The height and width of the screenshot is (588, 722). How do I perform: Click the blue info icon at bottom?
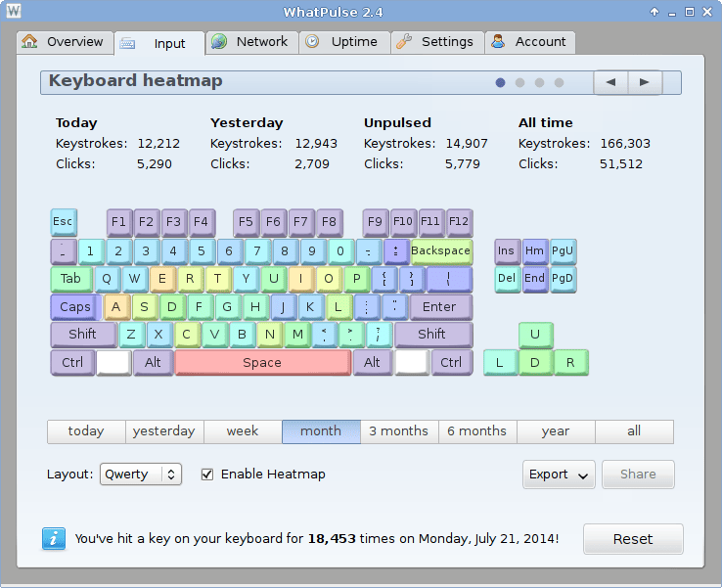[55, 538]
